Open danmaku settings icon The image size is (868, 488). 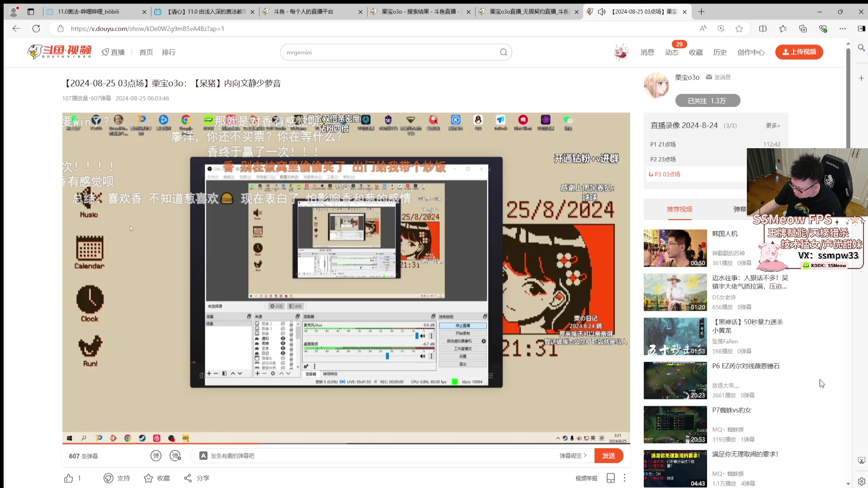[x=175, y=456]
